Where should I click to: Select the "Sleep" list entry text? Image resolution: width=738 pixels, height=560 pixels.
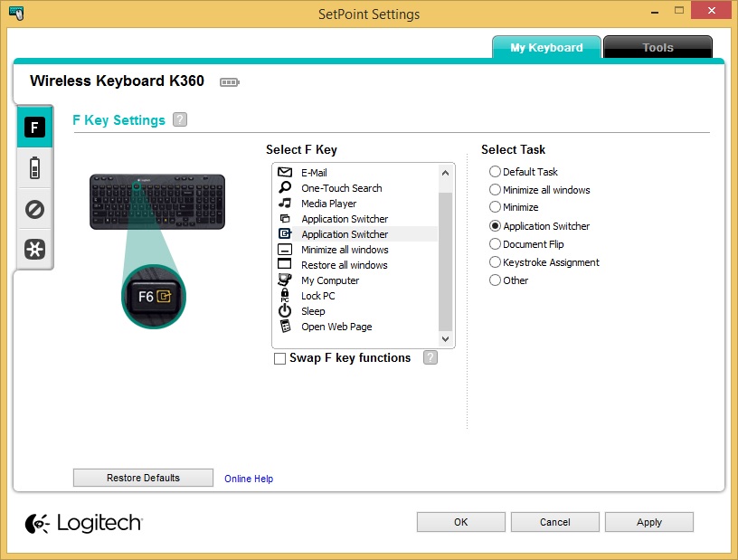click(x=313, y=311)
